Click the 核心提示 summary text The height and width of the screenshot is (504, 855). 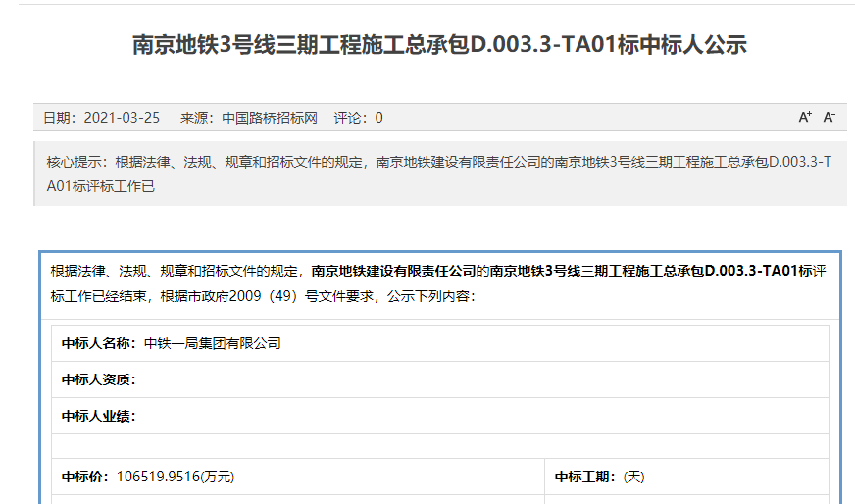point(439,174)
